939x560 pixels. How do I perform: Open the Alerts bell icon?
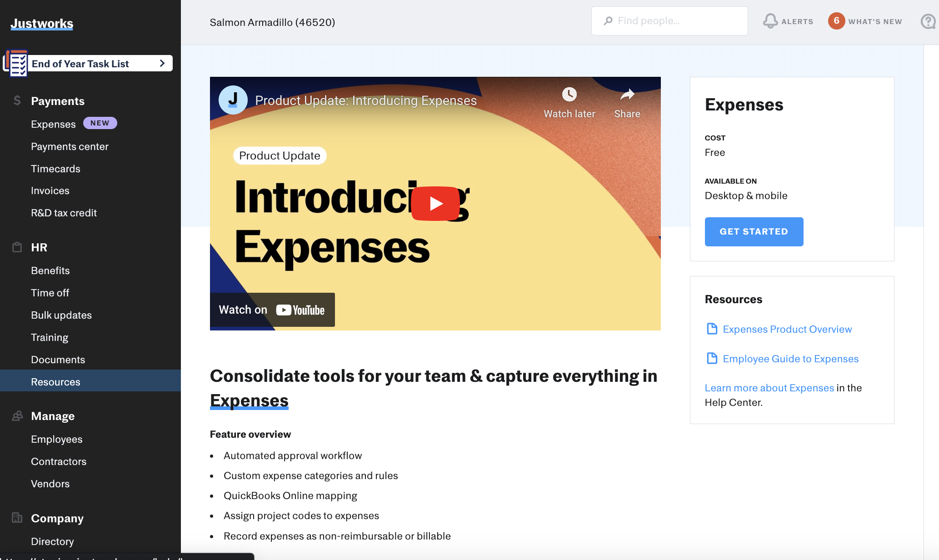770,21
